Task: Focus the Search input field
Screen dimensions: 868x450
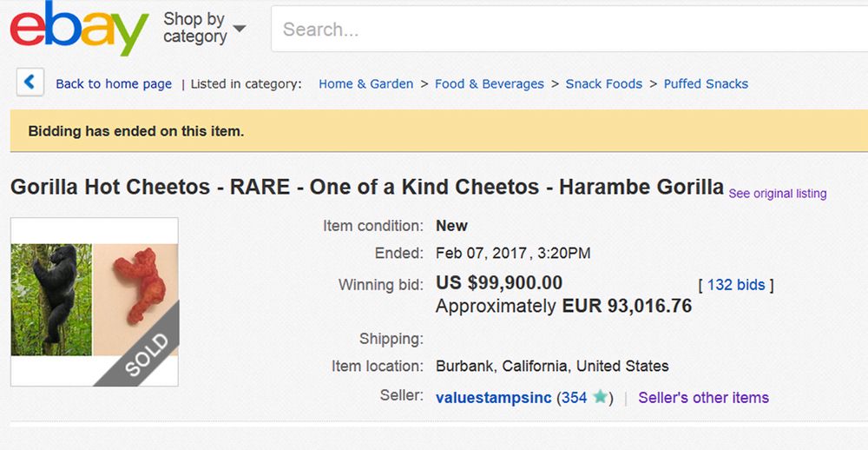Action: 564,30
